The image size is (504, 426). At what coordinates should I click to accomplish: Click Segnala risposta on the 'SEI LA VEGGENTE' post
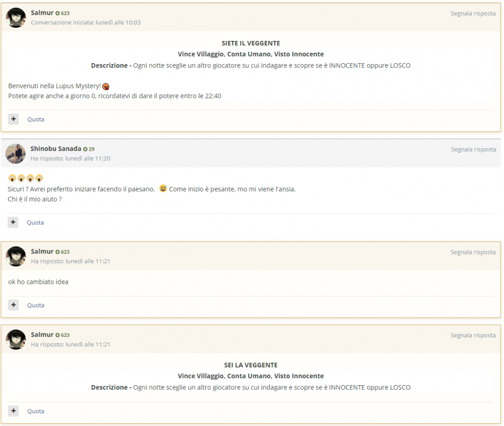point(473,335)
